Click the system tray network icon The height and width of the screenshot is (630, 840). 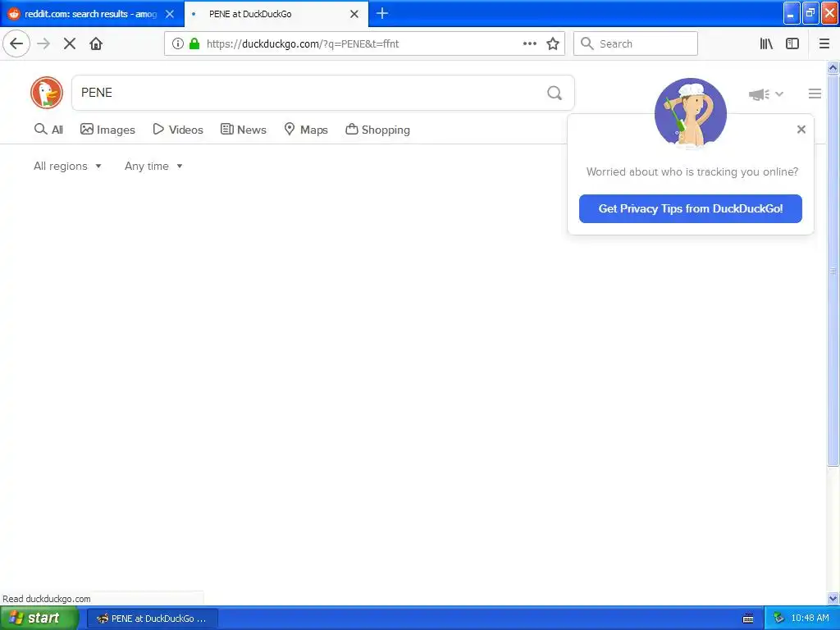[778, 619]
